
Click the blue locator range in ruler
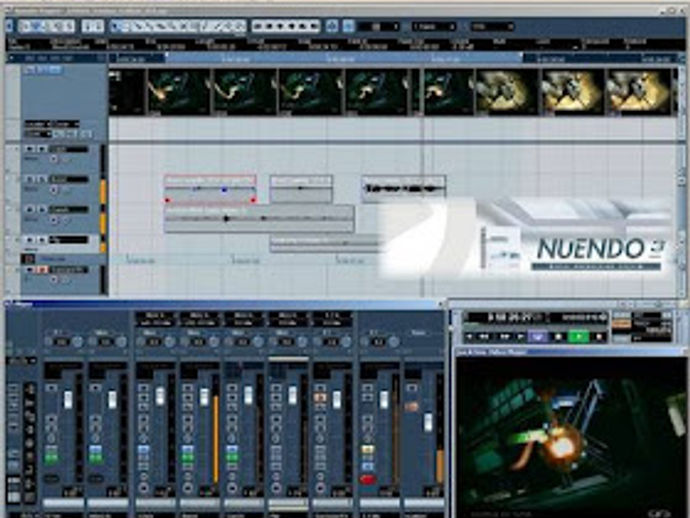click(344, 58)
